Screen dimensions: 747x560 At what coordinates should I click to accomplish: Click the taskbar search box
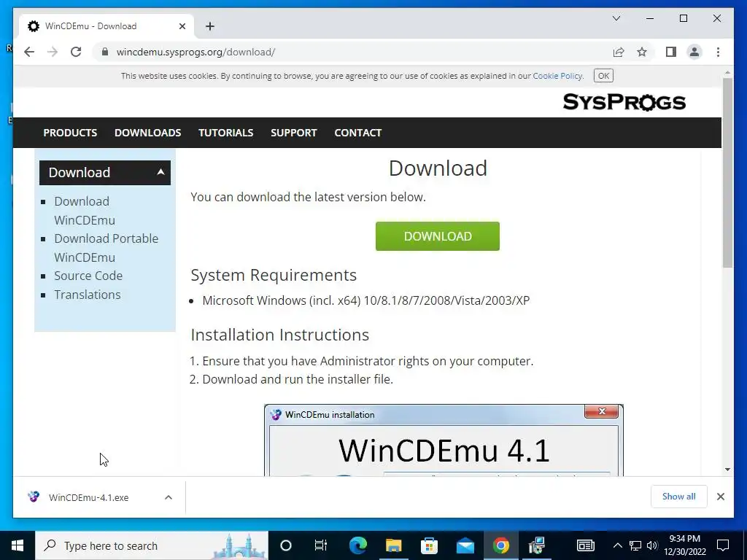click(152, 545)
